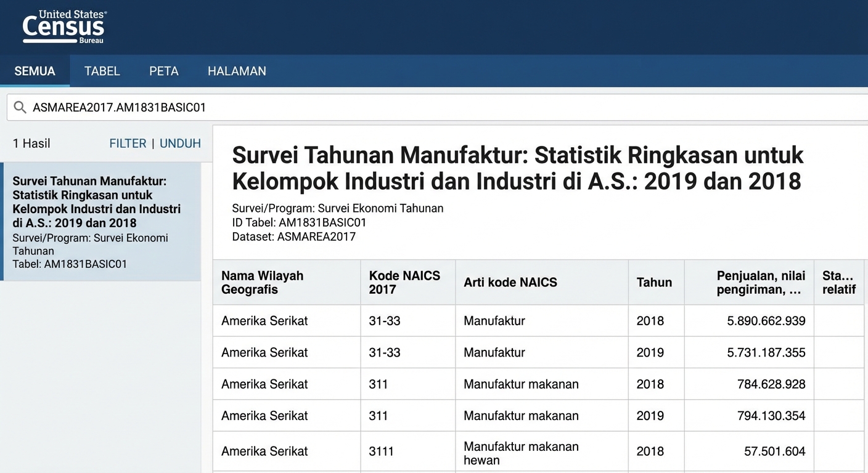Open the FILTER link
Screen dimensions: 868x473
tap(128, 144)
